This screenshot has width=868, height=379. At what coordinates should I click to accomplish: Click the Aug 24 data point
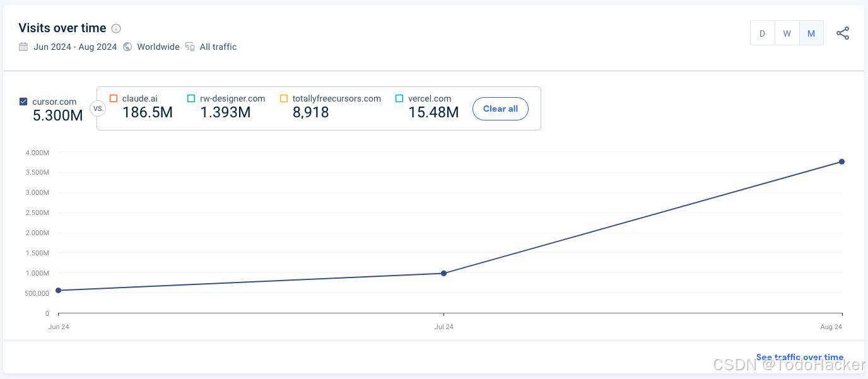click(842, 161)
